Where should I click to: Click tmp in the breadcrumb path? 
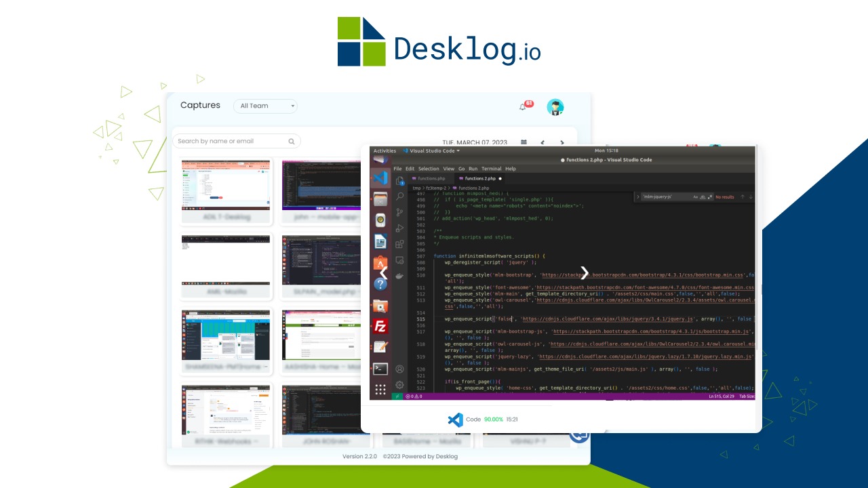click(416, 188)
